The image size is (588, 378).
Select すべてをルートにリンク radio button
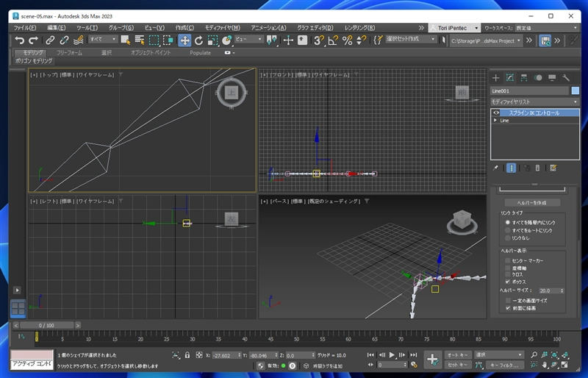[508, 230]
